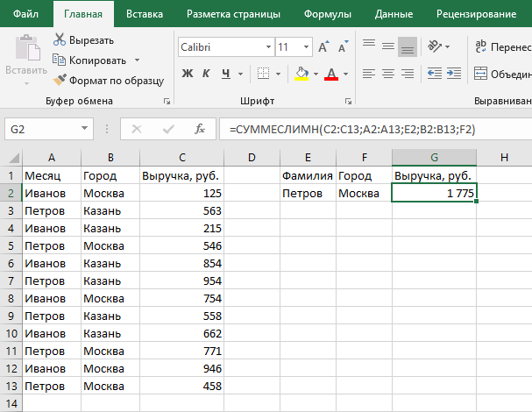This screenshot has width=532, height=412.
Task: Open clipboard group dialog launcher
Action: tap(167, 101)
